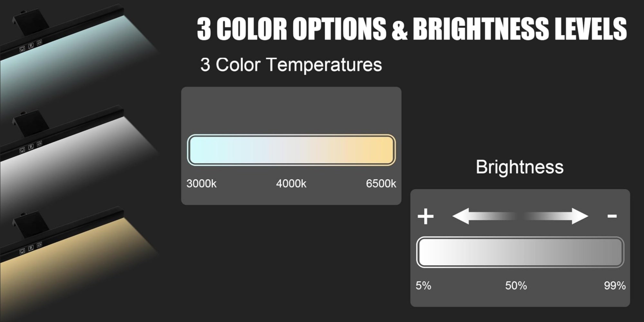Choose the 50% brightness label
The height and width of the screenshot is (322, 644).
[x=516, y=286]
